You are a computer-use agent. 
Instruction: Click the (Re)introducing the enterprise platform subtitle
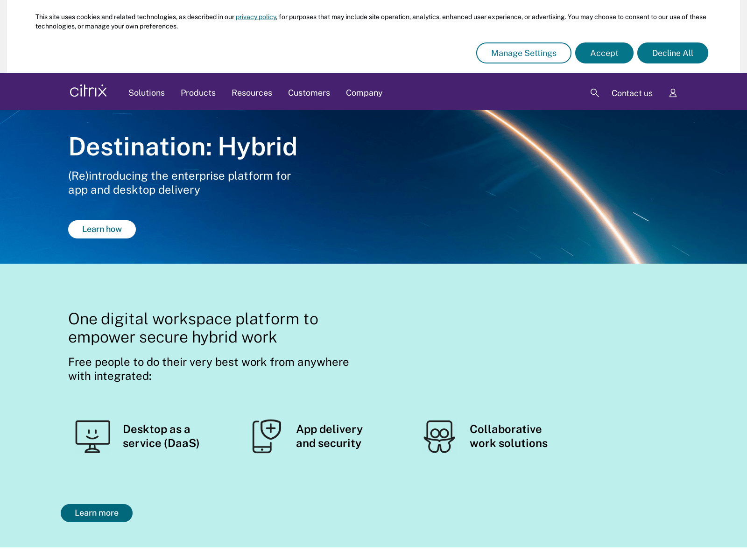coord(180,182)
